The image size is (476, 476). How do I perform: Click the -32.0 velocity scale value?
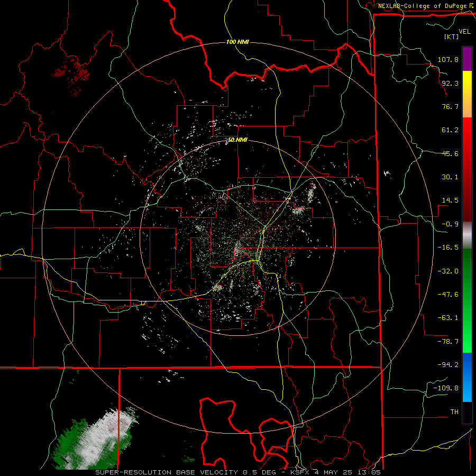448,271
